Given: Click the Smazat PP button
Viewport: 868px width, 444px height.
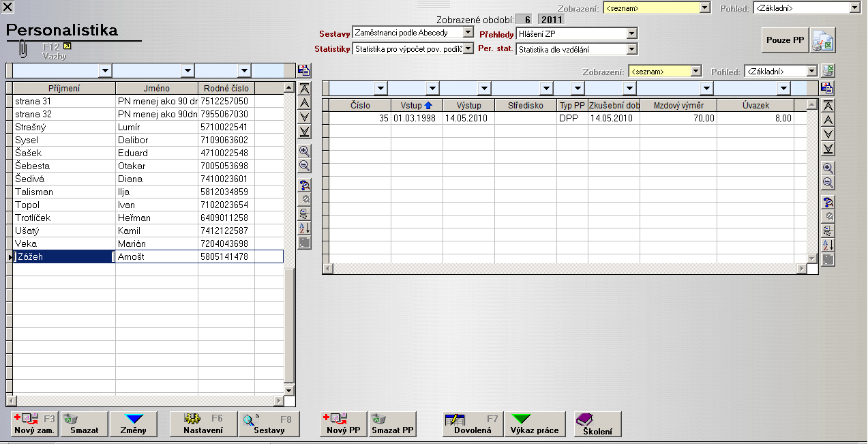Looking at the screenshot, I should [x=392, y=424].
